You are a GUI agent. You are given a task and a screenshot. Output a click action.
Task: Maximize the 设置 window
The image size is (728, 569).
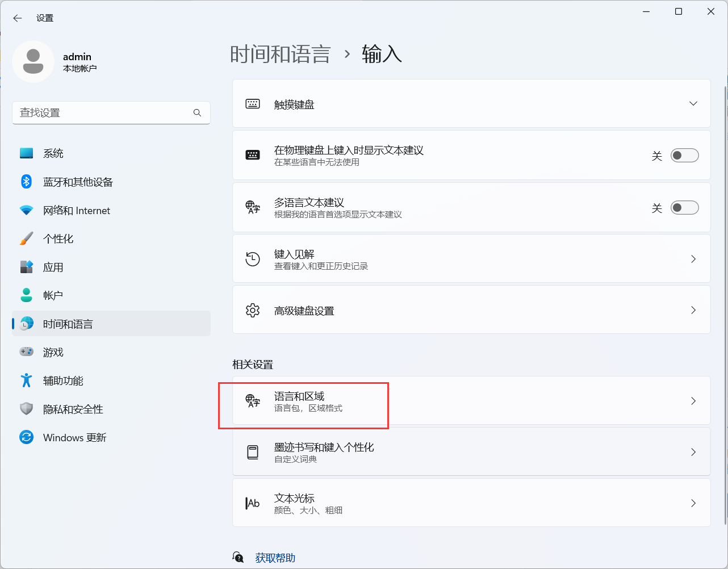click(678, 11)
